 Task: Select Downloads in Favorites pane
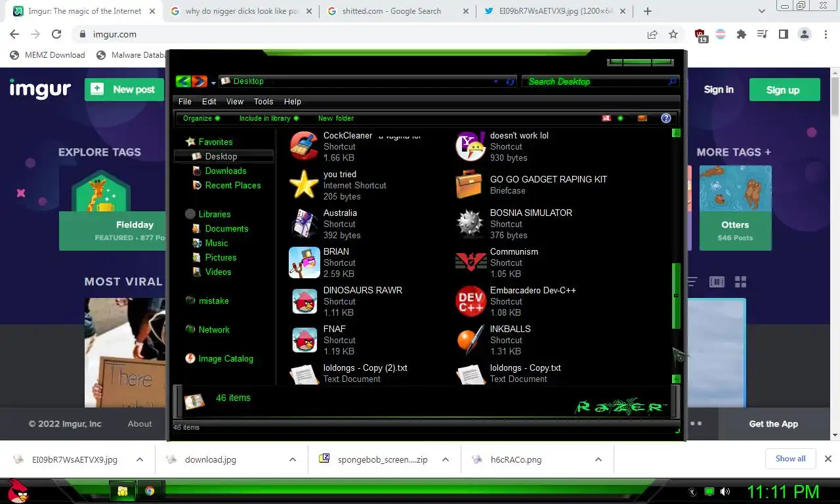226,171
